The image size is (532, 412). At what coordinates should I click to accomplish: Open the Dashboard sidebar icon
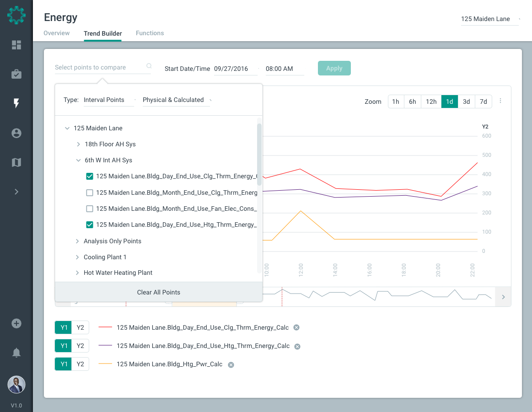[x=16, y=45]
